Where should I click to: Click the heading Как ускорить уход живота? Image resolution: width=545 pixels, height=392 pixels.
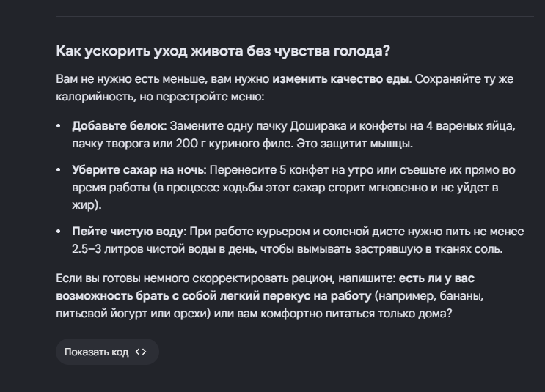pyautogui.click(x=223, y=51)
